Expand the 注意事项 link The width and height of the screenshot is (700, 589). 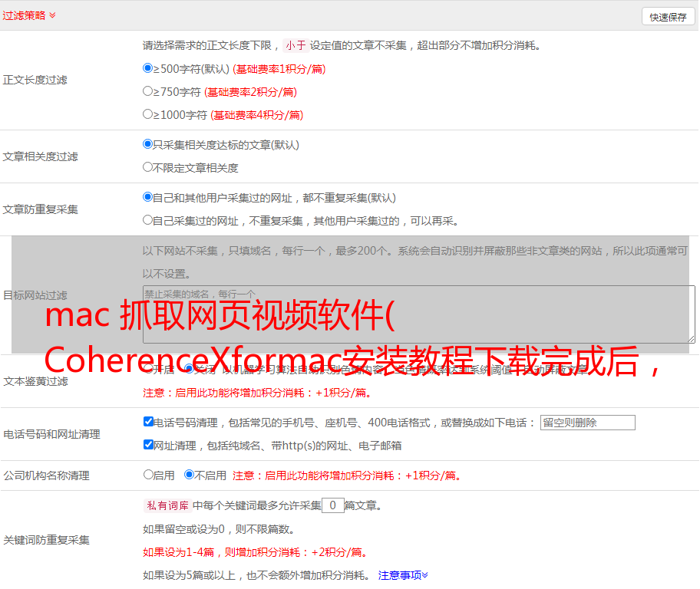coord(403,575)
